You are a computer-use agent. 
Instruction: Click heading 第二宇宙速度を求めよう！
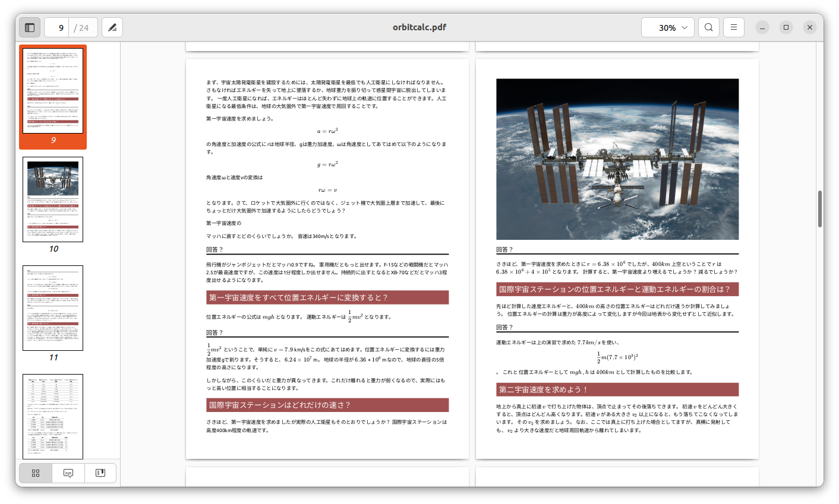coord(617,389)
